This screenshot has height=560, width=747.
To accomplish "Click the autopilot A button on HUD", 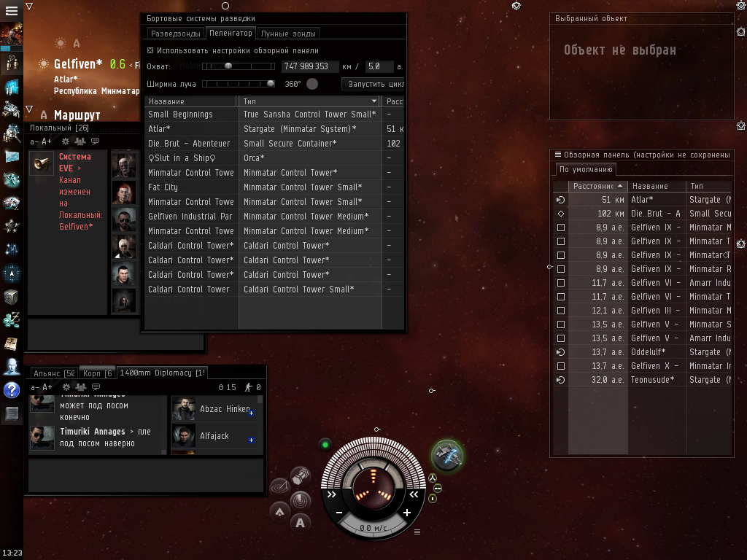I will (300, 522).
